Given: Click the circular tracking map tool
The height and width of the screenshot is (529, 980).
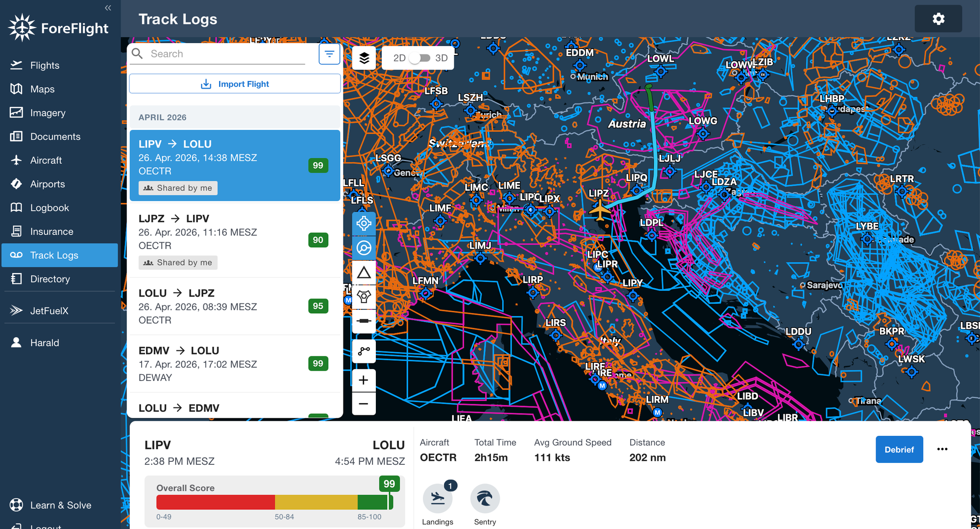Looking at the screenshot, I should 364,248.
